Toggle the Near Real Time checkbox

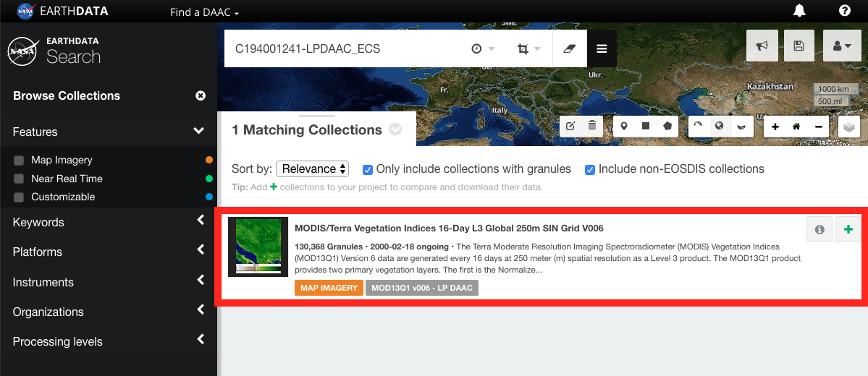click(19, 179)
